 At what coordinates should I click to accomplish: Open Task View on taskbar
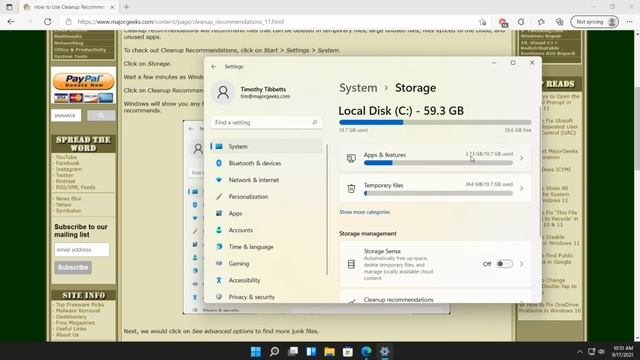point(293,351)
